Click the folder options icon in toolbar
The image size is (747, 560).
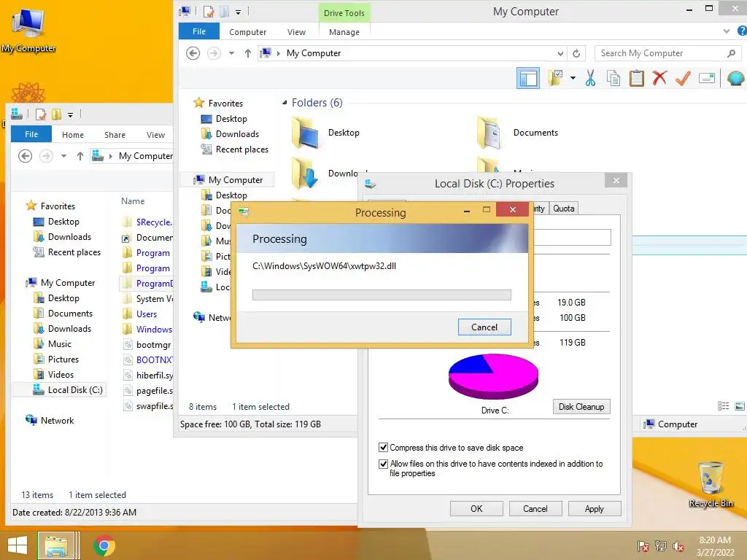tap(555, 78)
